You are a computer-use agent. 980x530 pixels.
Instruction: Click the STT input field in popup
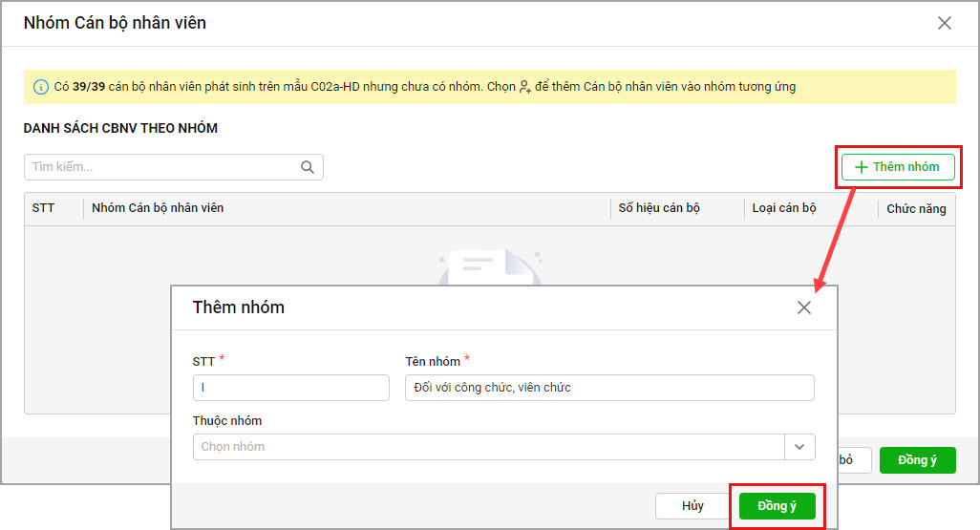tap(290, 388)
